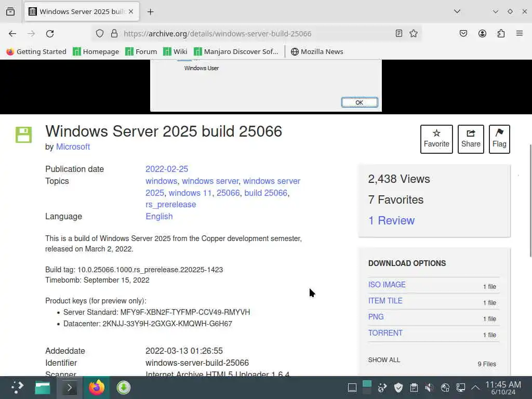Open a new browser tab
The image size is (532, 399).
click(150, 12)
